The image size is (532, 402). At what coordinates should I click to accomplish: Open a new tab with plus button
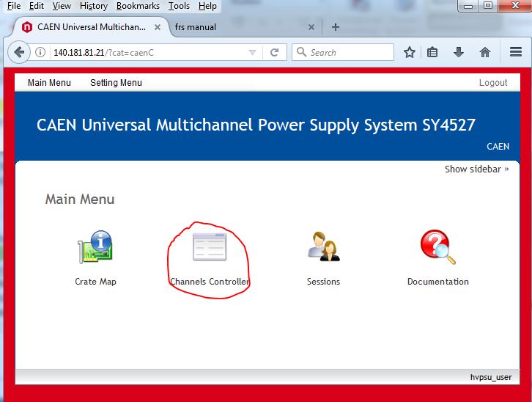click(336, 27)
